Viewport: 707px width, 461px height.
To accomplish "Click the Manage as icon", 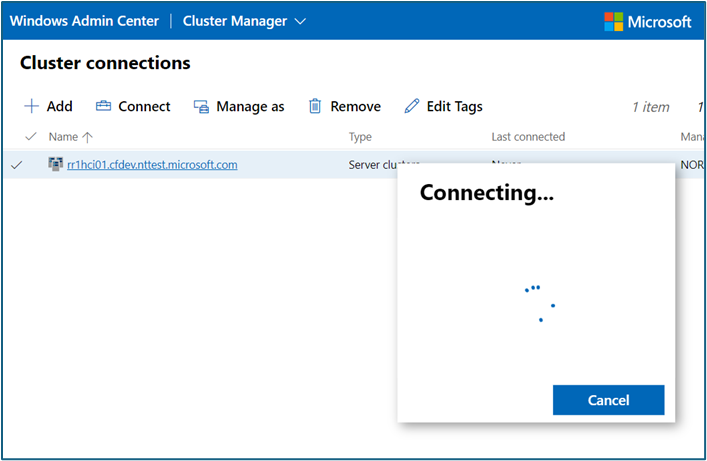I will pos(201,106).
